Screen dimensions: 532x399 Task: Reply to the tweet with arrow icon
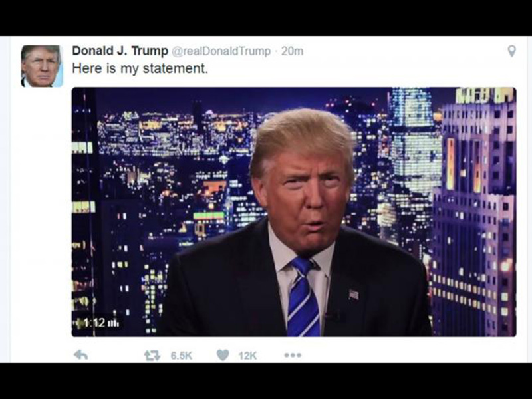(80, 355)
